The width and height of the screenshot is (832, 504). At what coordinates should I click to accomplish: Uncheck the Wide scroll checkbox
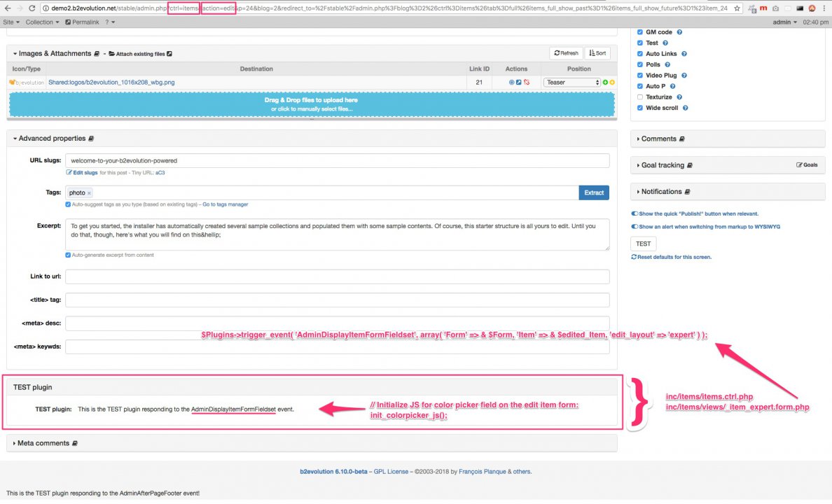click(x=640, y=108)
